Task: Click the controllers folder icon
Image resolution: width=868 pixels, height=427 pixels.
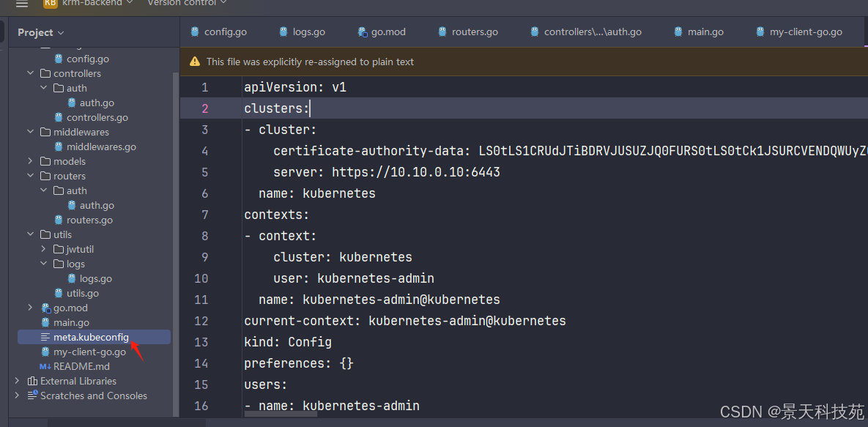Action: tap(45, 73)
